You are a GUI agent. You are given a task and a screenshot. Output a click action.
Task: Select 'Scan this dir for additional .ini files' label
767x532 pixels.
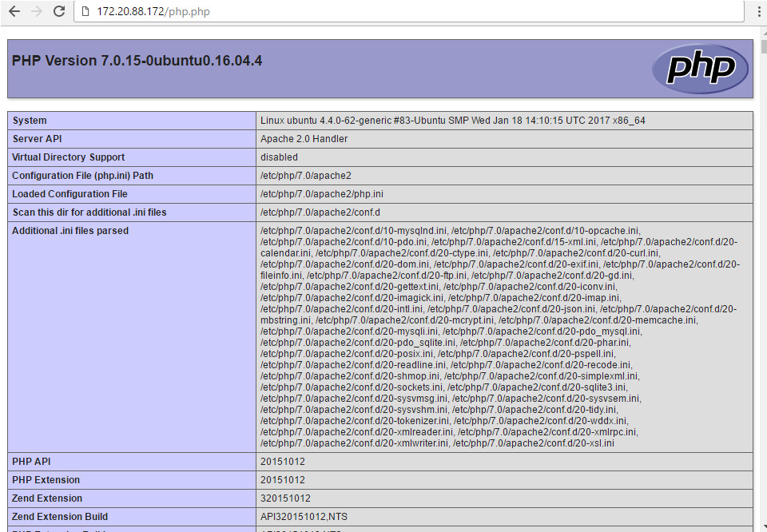pos(89,212)
